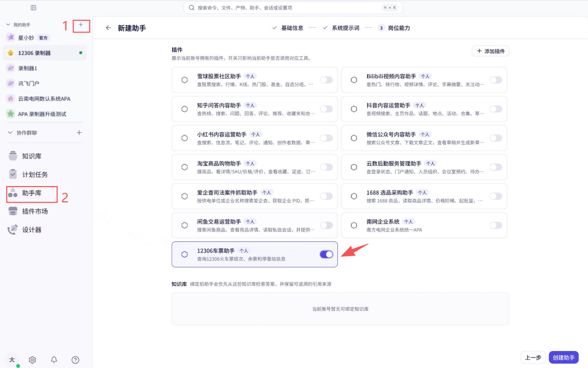Image resolution: width=588 pixels, height=368 pixels.
Task: Click the star avatar of 星小妙
Action: (11, 37)
